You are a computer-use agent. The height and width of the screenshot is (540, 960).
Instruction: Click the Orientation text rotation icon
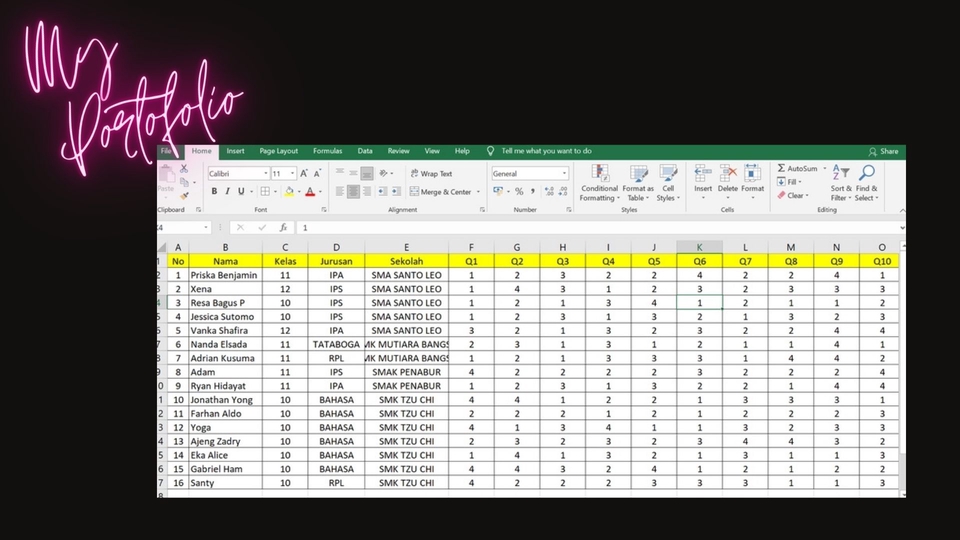point(384,173)
